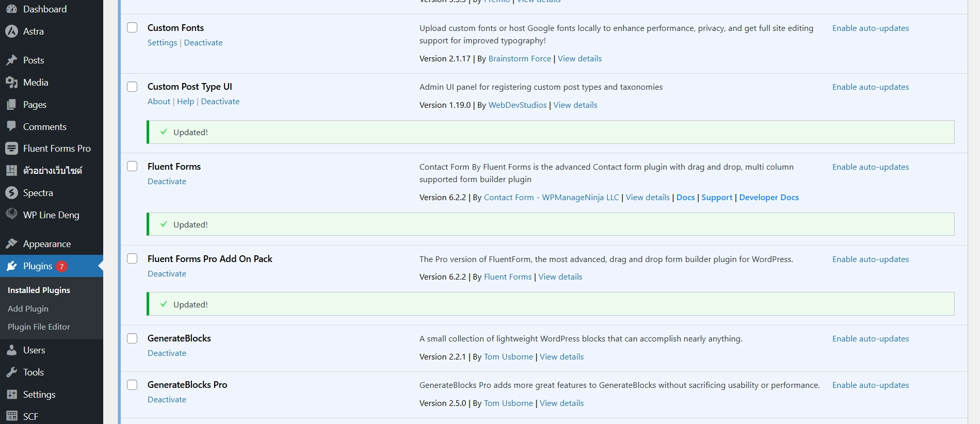The height and width of the screenshot is (424, 980).
Task: Open the Posts menu item
Action: [x=34, y=60]
